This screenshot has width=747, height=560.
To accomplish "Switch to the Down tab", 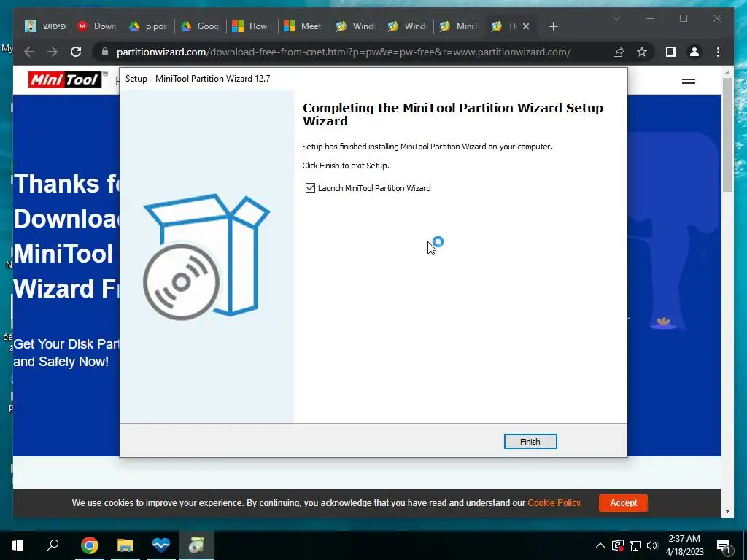I will [97, 26].
